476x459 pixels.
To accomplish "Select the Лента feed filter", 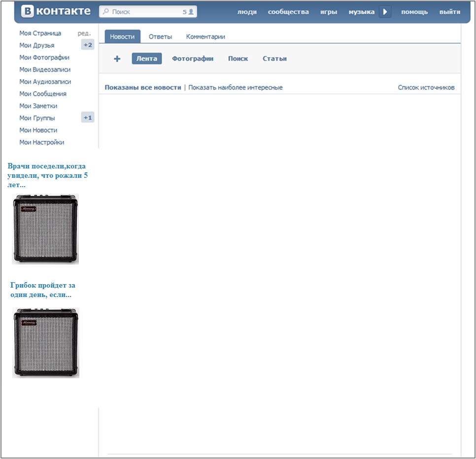I will point(147,59).
